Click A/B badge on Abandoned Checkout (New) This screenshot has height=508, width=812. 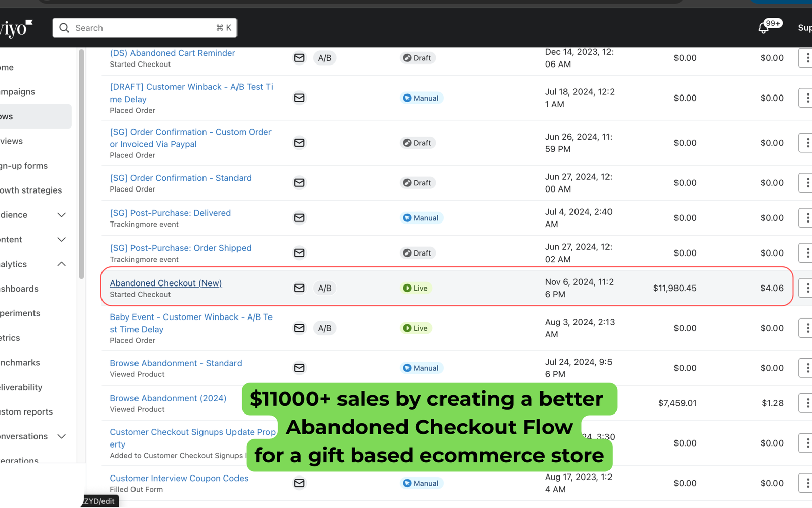pos(324,288)
